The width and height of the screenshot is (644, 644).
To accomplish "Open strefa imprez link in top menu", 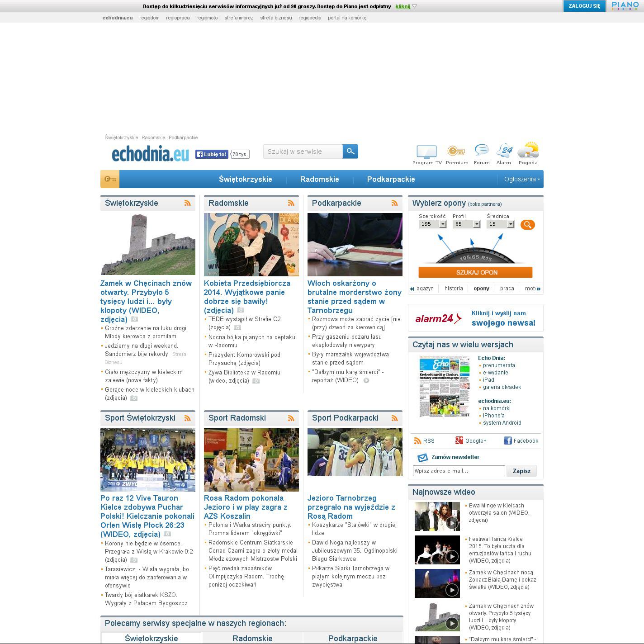I will coord(239,18).
